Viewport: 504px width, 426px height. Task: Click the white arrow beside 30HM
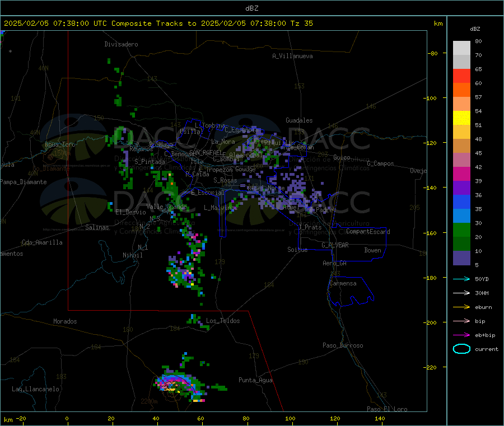[x=461, y=293]
